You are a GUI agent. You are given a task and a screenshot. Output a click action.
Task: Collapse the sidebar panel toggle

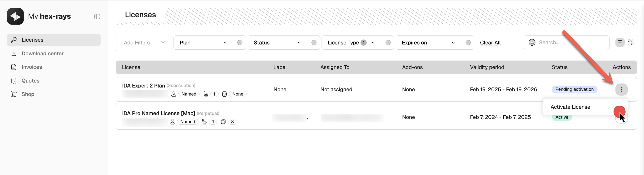97,17
